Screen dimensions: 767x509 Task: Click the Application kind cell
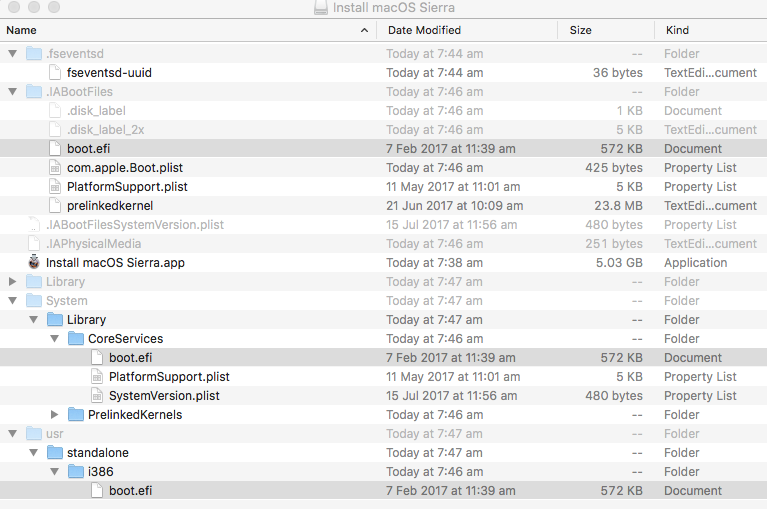[x=696, y=263]
